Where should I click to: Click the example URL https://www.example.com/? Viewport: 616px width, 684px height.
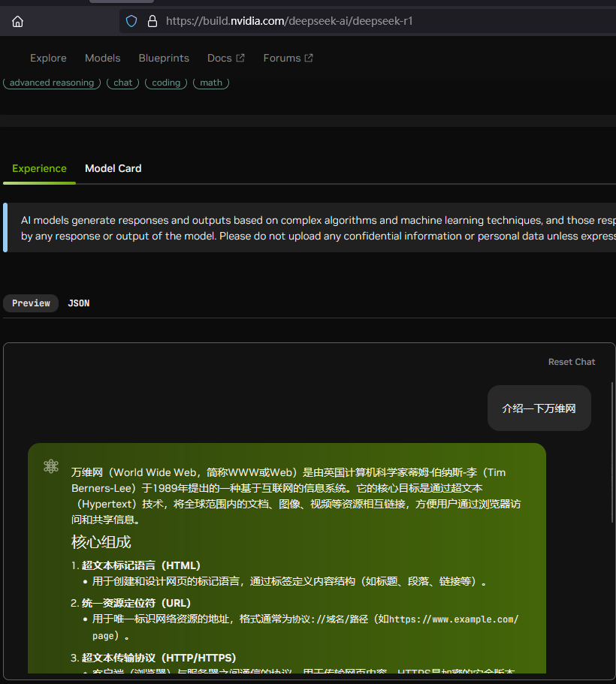(454, 619)
